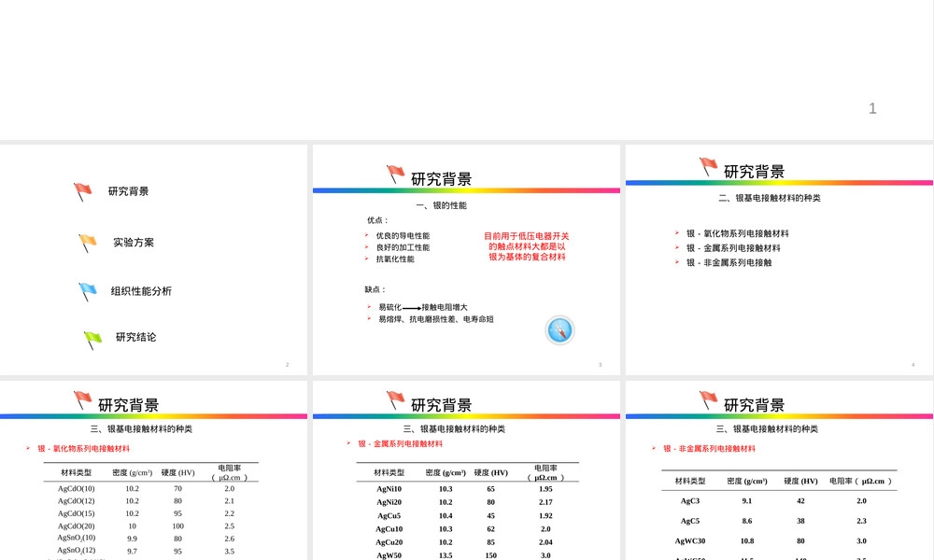The height and width of the screenshot is (560, 934).
Task: Click the AgWC30 table cell
Action: click(x=690, y=541)
